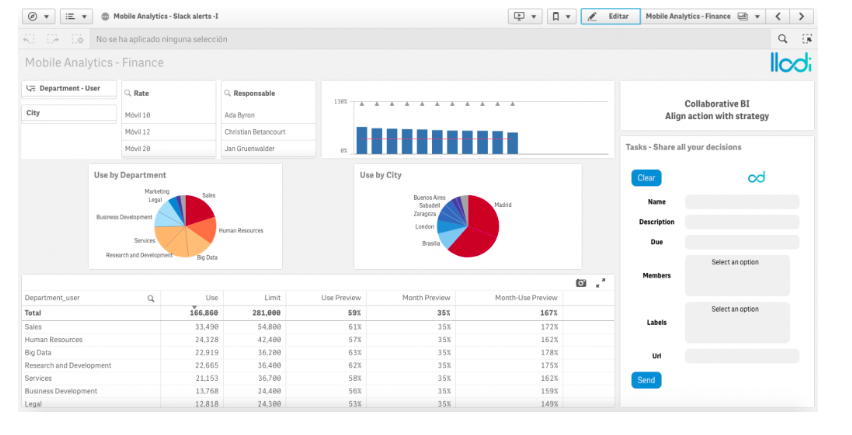This screenshot has width=852, height=435.
Task: Select Móvil 10 rate
Action: pyautogui.click(x=169, y=115)
